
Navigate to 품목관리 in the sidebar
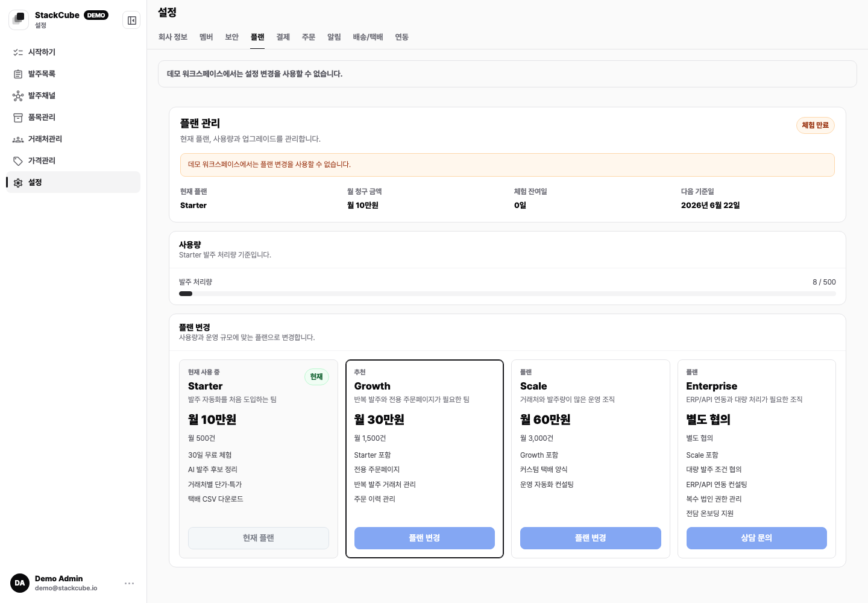[74, 118]
